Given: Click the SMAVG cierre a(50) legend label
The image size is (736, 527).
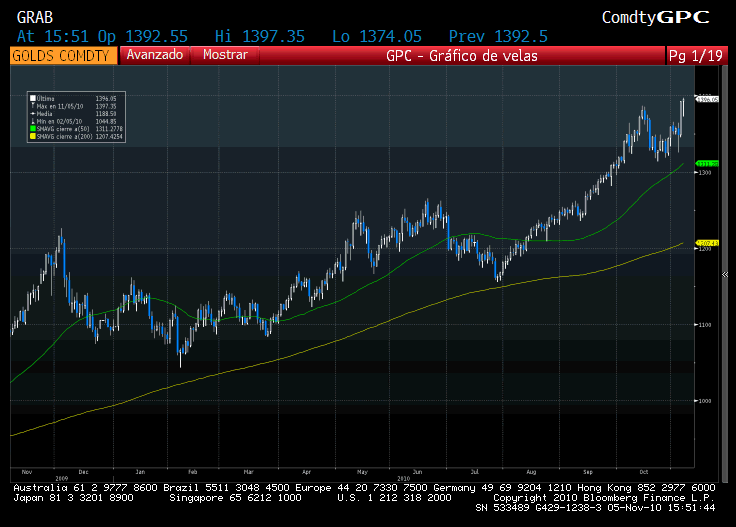Looking at the screenshot, I should [63, 129].
